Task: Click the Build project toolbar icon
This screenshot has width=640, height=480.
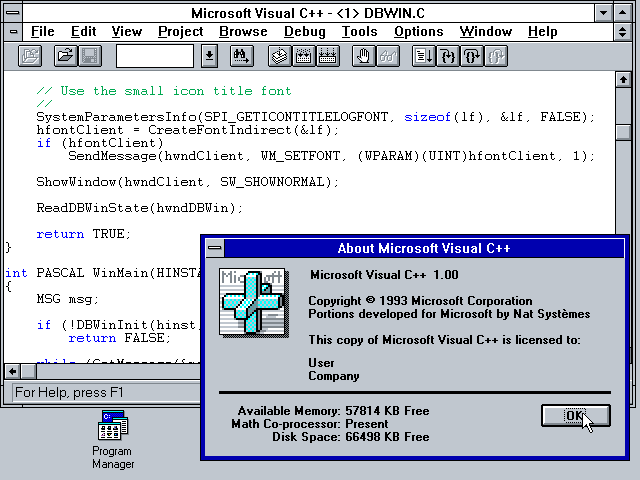Action: coord(303,56)
